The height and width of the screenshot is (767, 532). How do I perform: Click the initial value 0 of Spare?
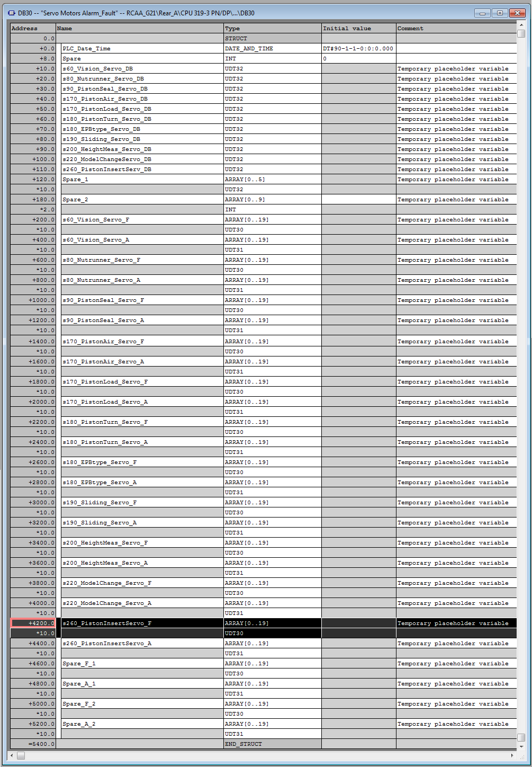359,59
